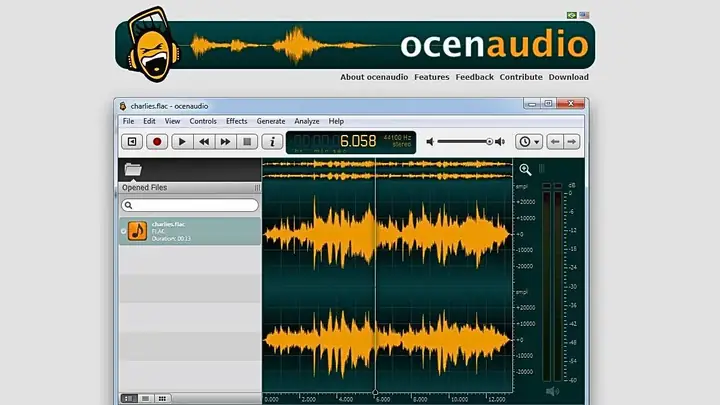Click the open folder icon above Opened Files
Viewport: 720px width, 405px height.
tap(133, 169)
